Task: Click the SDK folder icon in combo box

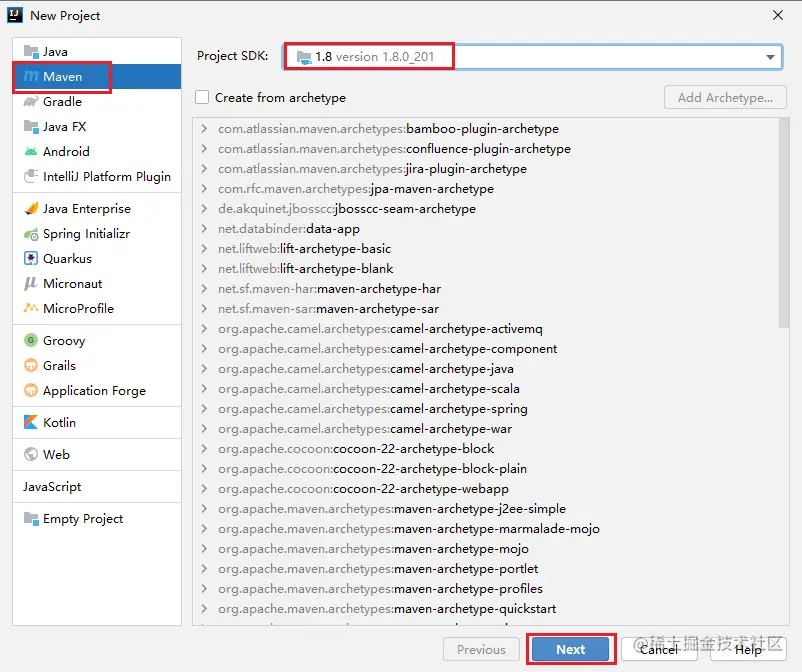Action: coord(304,57)
